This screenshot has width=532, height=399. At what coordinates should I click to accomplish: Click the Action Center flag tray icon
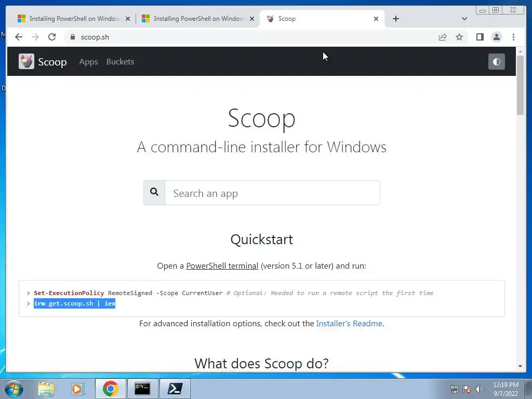467,389
